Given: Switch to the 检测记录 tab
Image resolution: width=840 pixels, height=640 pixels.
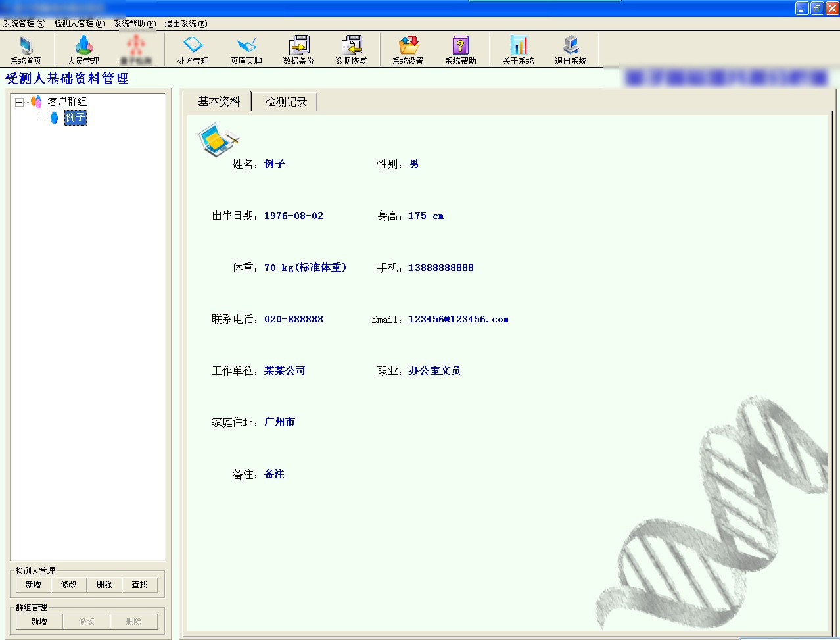Looking at the screenshot, I should tap(286, 102).
